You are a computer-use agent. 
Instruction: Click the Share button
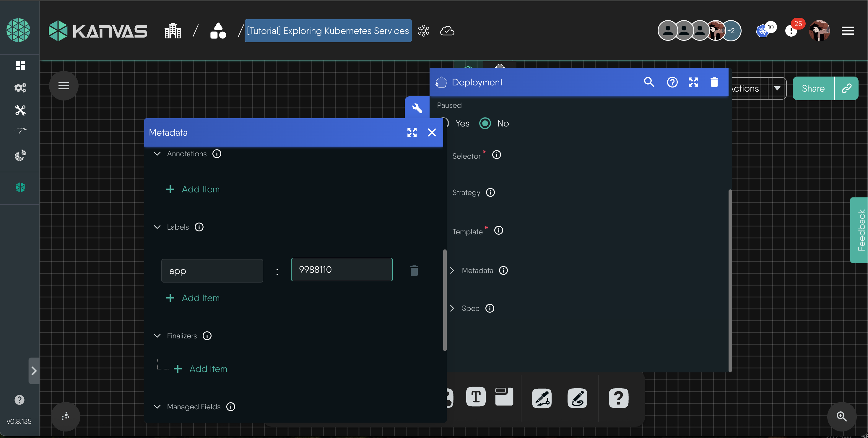(813, 88)
